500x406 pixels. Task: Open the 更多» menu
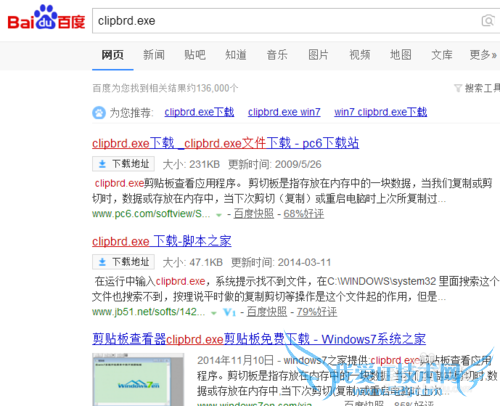click(x=483, y=55)
